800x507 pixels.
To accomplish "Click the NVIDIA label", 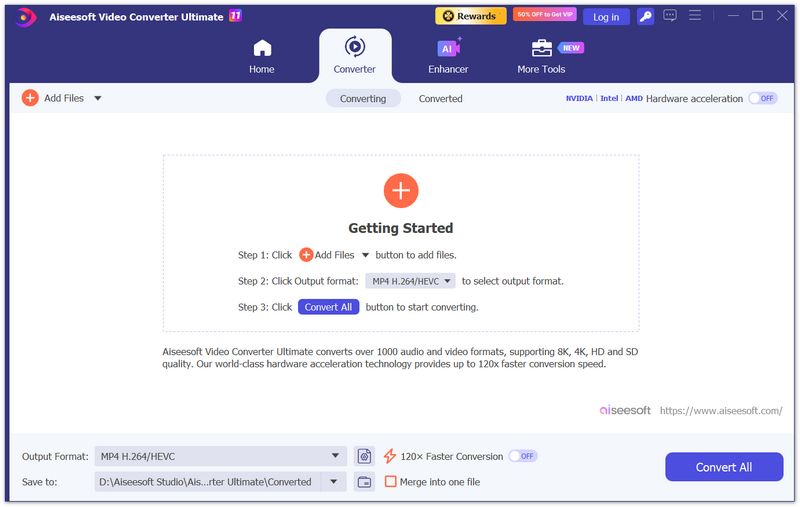I will (x=579, y=98).
